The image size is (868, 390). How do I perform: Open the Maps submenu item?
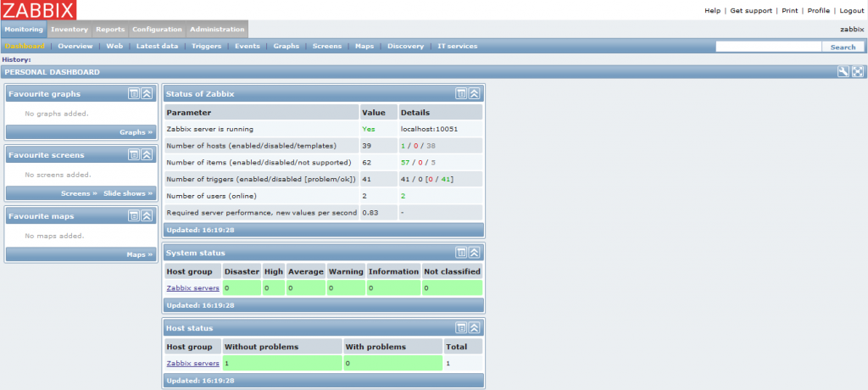364,46
